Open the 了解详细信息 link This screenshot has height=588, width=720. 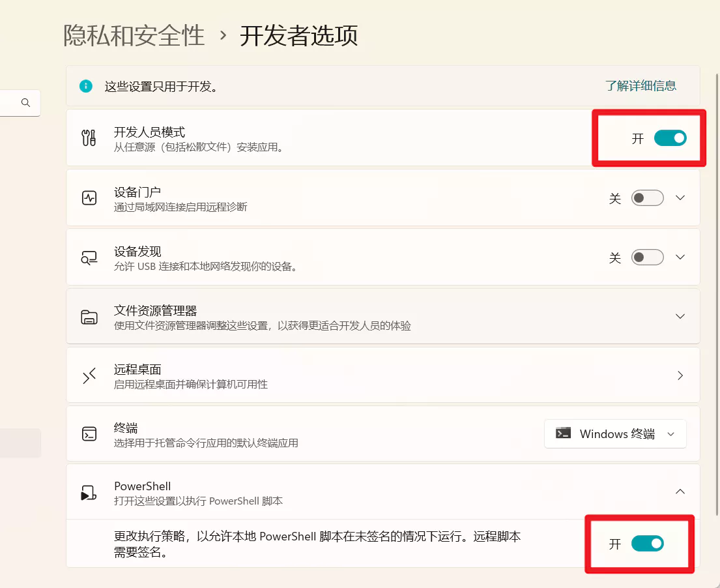click(641, 85)
